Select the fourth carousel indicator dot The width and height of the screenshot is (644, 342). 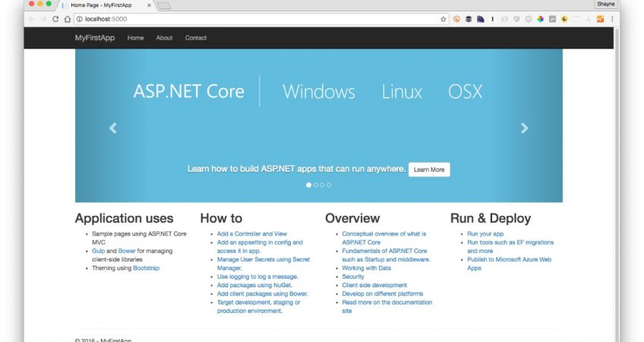coord(329,185)
